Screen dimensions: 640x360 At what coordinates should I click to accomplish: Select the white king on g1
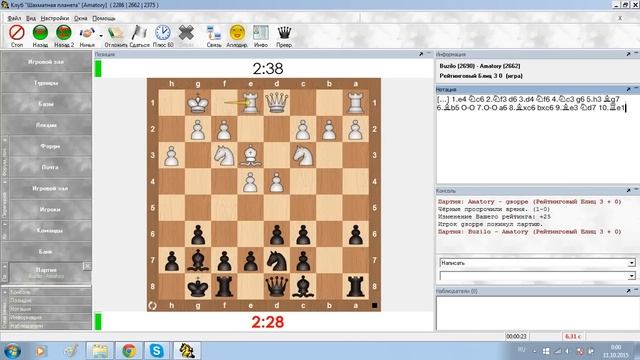point(198,102)
